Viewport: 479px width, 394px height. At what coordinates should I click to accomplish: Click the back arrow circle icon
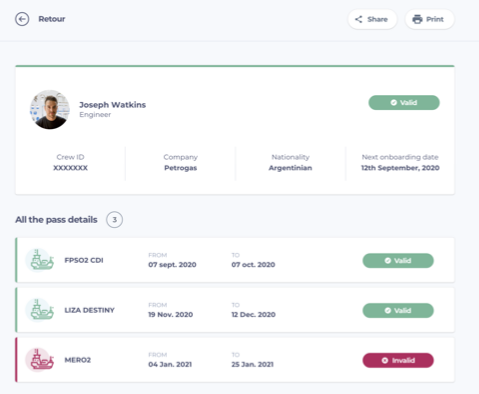click(22, 19)
